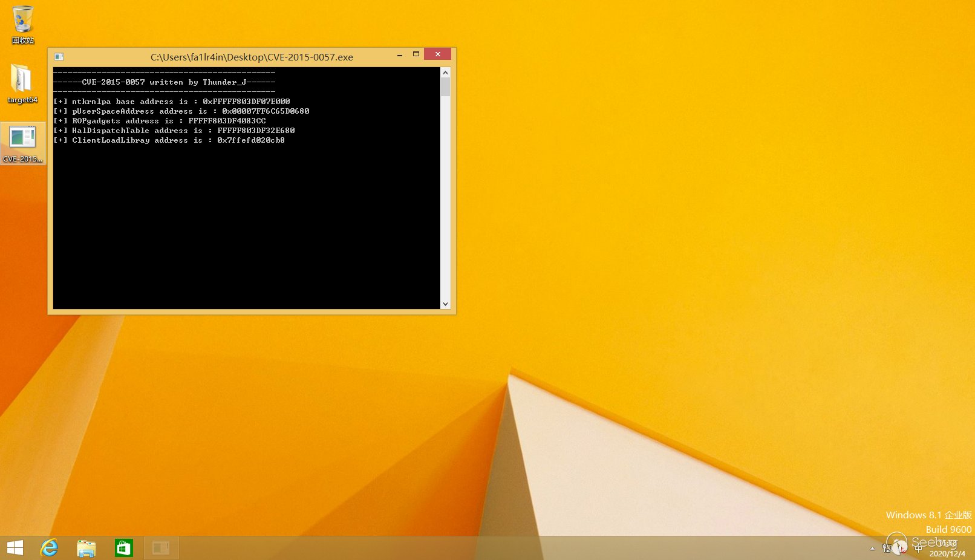Screen dimensions: 975x560
Task: Maximize the CVE-2015-0057 console window
Action: click(416, 54)
